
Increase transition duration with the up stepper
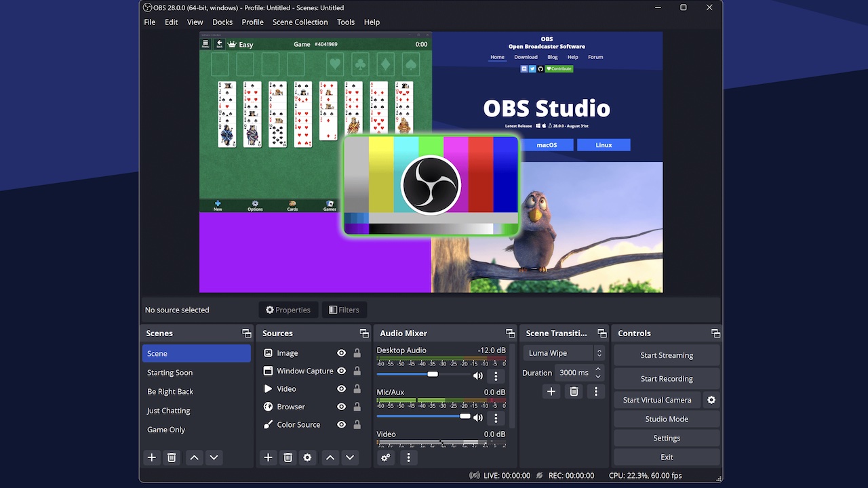click(x=596, y=368)
